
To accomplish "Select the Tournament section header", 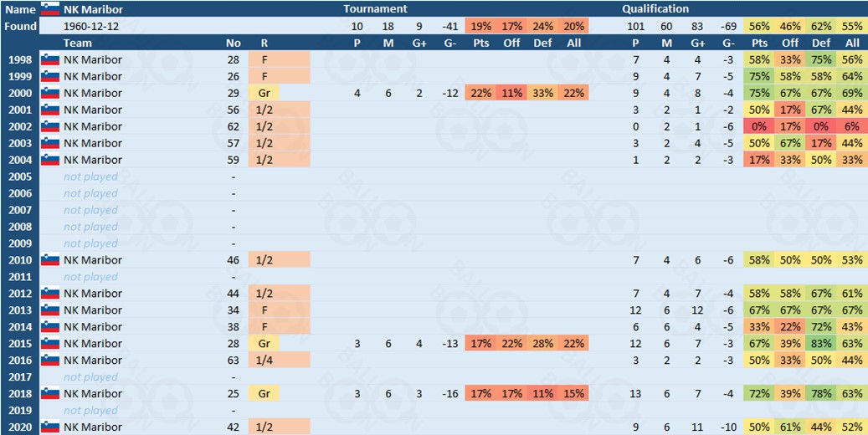I will (x=375, y=9).
